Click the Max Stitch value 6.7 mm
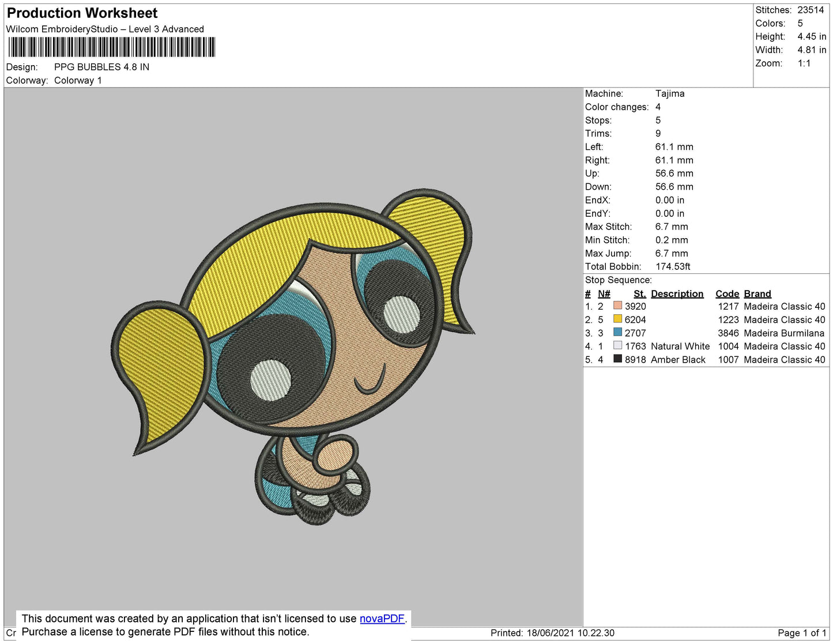This screenshot has width=833, height=644. (x=672, y=227)
